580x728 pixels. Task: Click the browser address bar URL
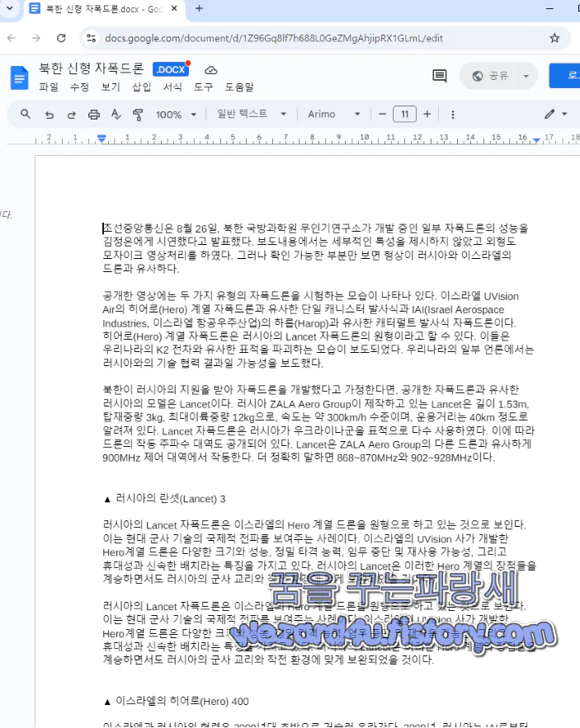click(x=274, y=38)
